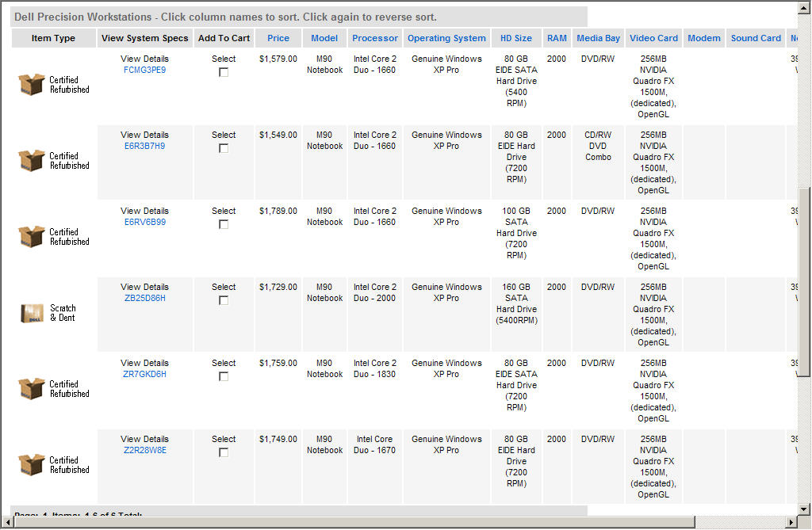Sort by the Operating System column
This screenshot has height=530, width=812.
tap(446, 38)
